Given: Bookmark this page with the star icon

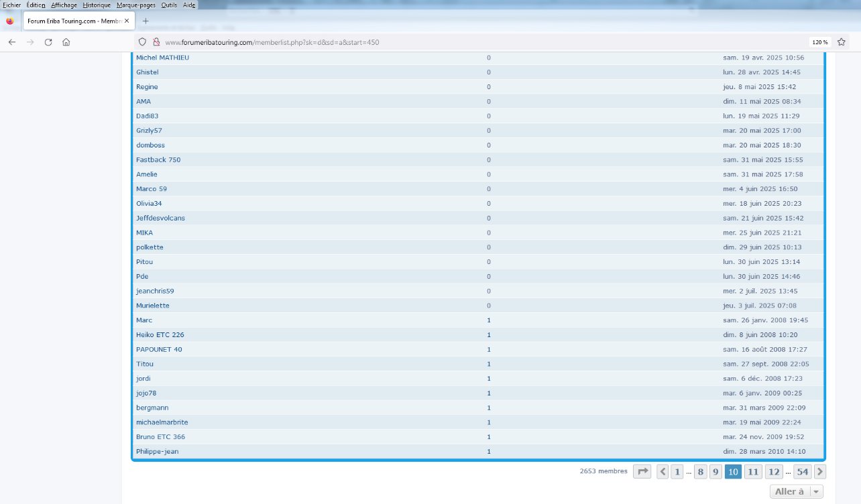Looking at the screenshot, I should (841, 42).
